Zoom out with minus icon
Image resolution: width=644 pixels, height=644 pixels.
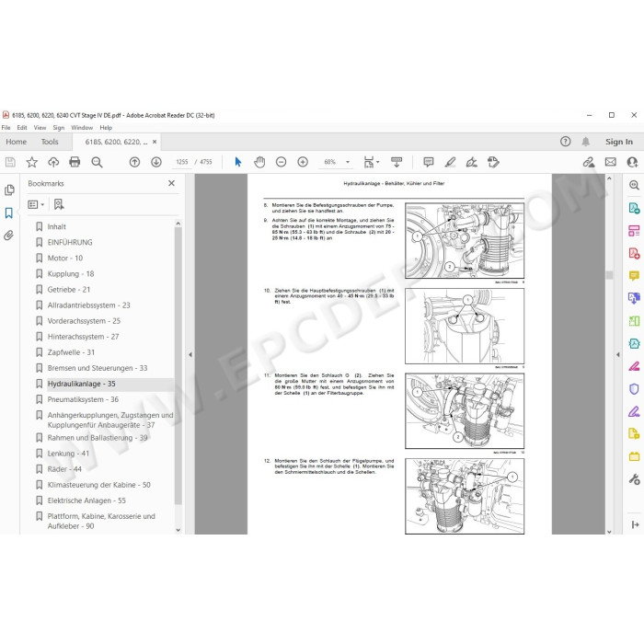click(x=281, y=162)
